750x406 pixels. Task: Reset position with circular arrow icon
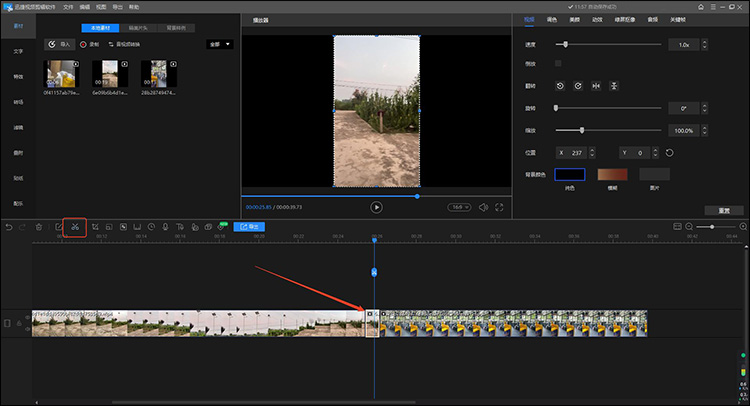[670, 153]
